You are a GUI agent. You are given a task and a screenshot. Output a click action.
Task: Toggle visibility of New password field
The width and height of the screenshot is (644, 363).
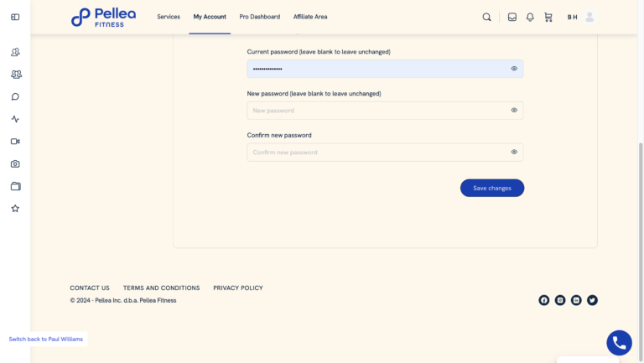pos(514,110)
